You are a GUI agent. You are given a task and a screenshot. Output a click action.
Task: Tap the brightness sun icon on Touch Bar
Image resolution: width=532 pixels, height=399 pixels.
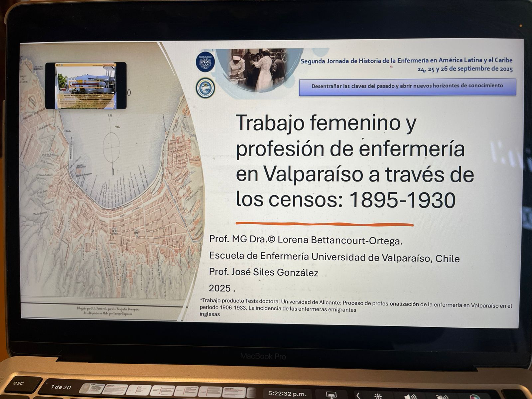(378, 396)
